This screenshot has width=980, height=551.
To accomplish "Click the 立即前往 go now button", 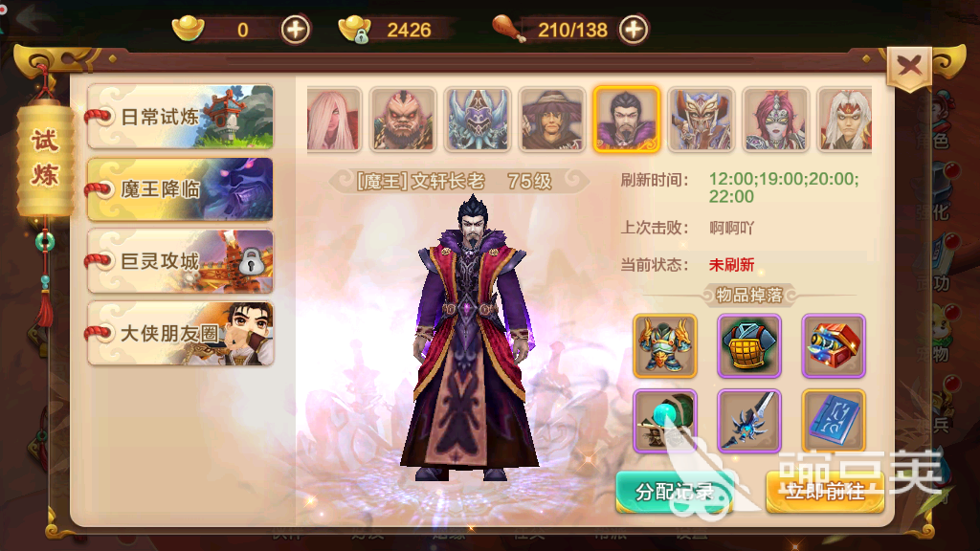I will pos(825,493).
